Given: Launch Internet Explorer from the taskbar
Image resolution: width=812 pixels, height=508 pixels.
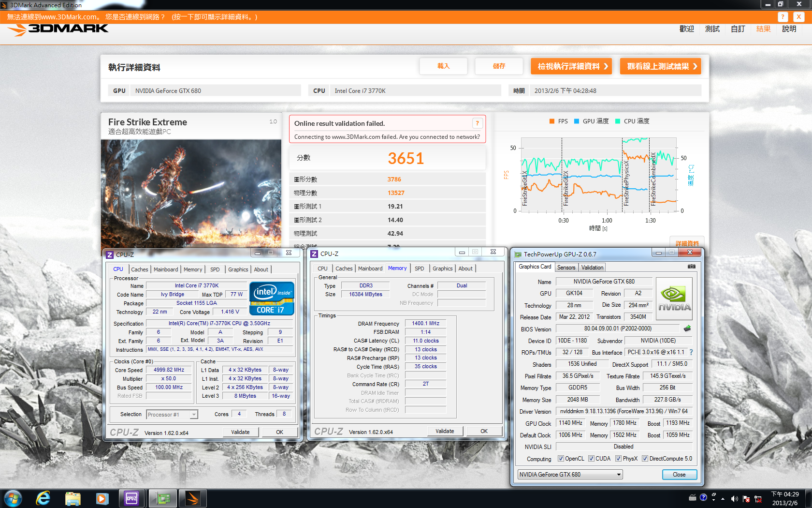Looking at the screenshot, I should (43, 498).
